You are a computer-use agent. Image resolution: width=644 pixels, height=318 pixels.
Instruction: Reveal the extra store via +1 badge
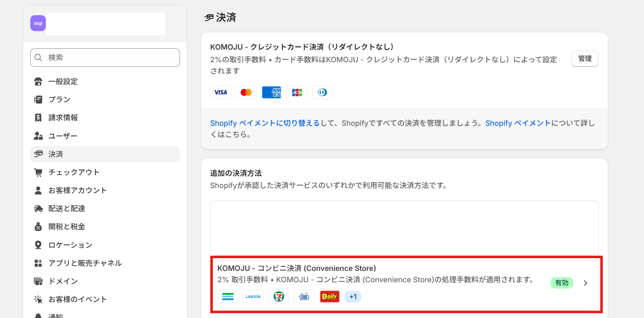[x=353, y=297]
